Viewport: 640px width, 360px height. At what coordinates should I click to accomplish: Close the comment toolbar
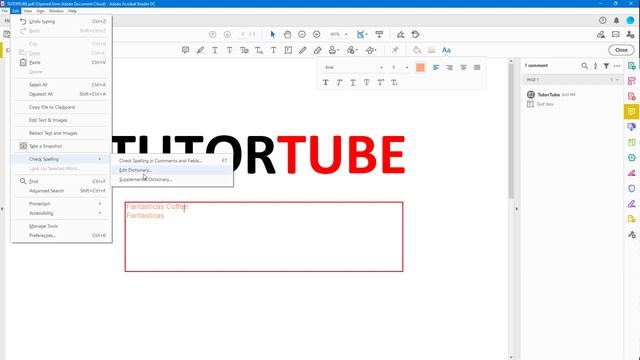tap(621, 50)
